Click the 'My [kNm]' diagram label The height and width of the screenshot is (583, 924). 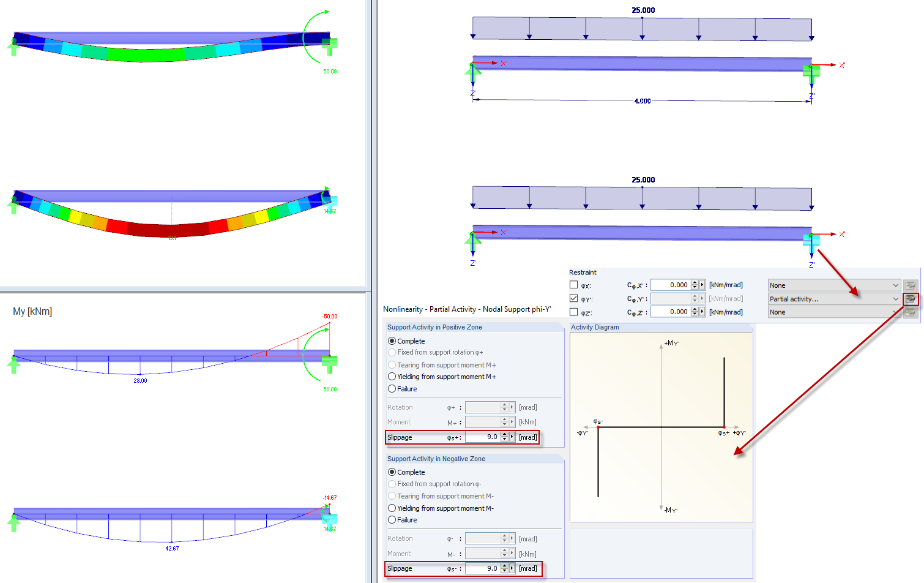click(x=32, y=312)
